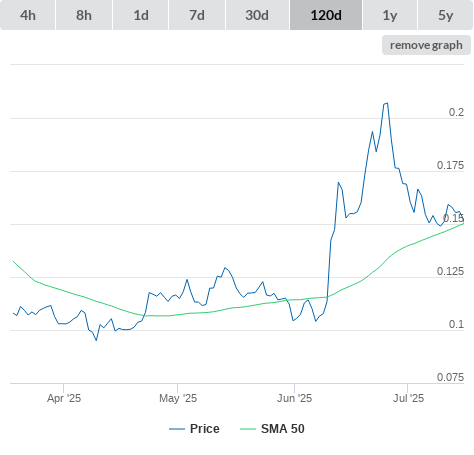Click the 0.175 y-axis gridline label
Image resolution: width=474 pixels, height=455 pixels.
pos(450,165)
